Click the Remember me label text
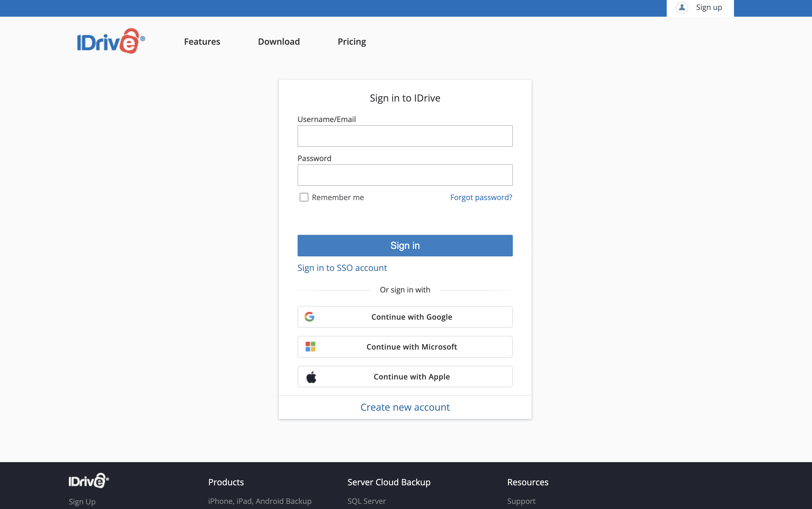The image size is (812, 509). coord(338,197)
